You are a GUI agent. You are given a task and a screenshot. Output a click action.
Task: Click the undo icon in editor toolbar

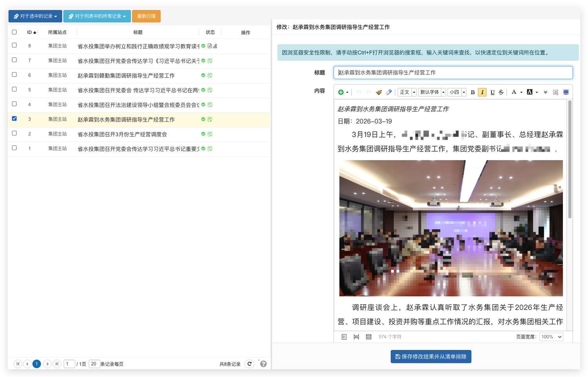[x=358, y=92]
